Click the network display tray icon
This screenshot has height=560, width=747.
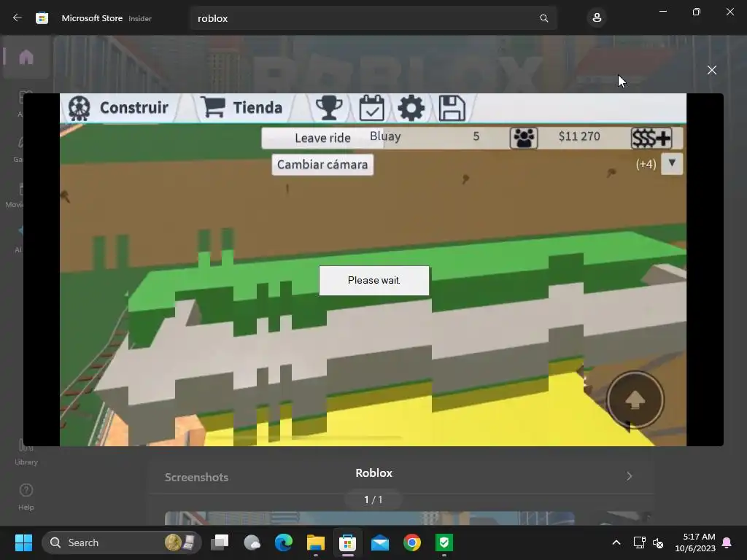pyautogui.click(x=639, y=542)
